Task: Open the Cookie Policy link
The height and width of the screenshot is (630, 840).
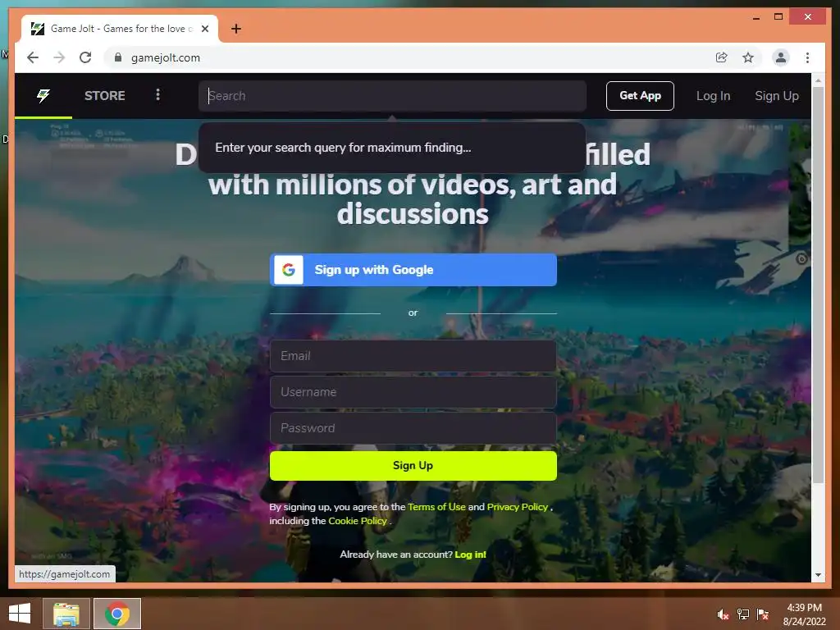Action: pos(358,521)
